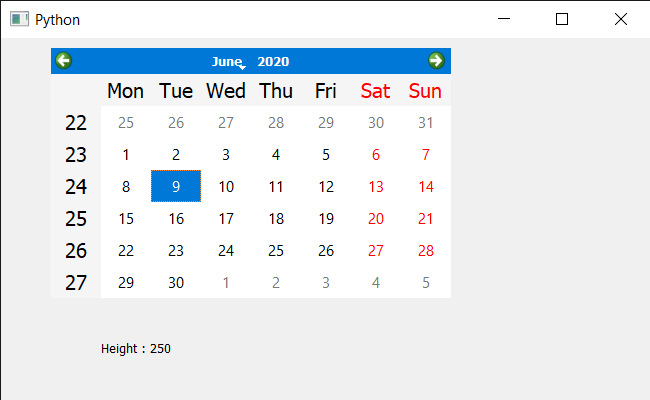Choose Saturday June 13
This screenshot has height=400, width=650.
pos(376,187)
